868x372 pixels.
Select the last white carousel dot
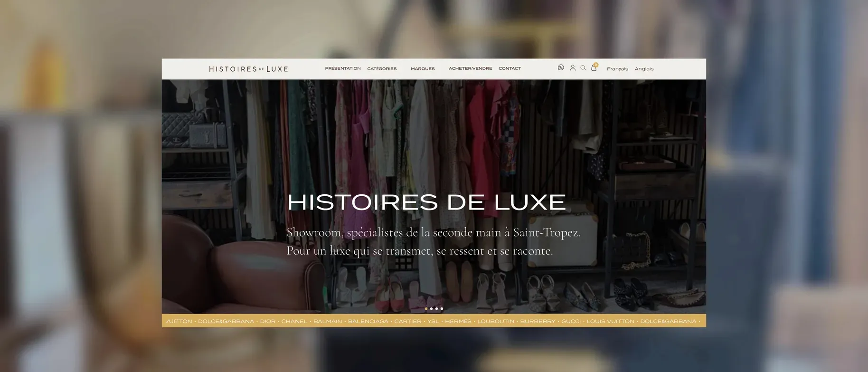tap(442, 309)
